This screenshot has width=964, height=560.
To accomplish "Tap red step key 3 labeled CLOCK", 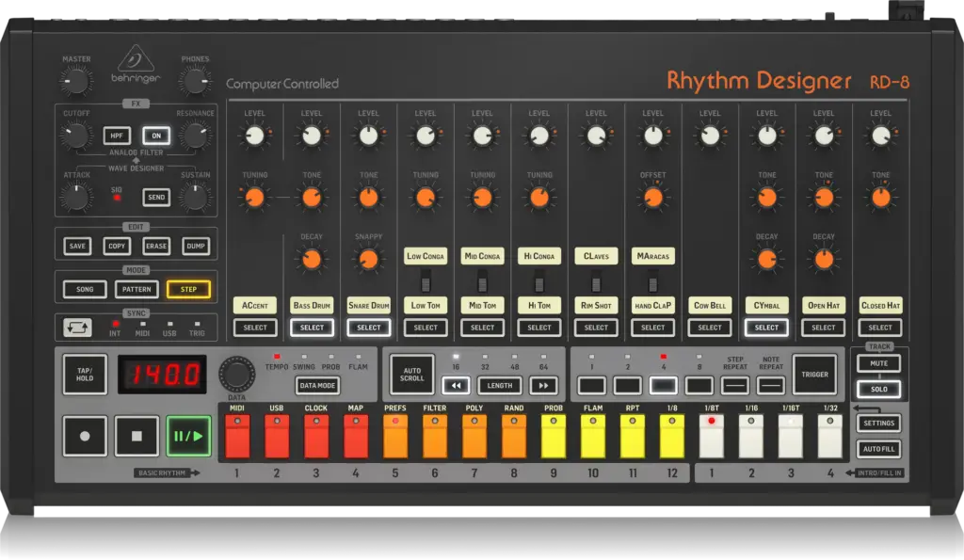I will (316, 437).
